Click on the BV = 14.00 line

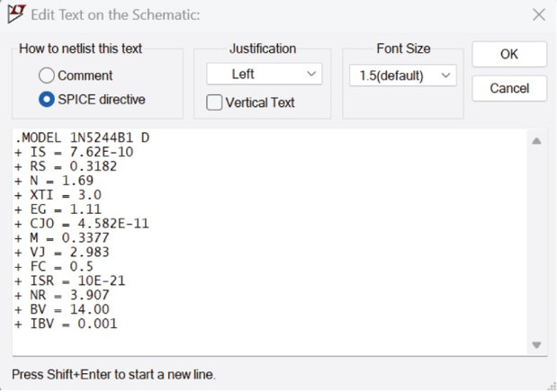point(60,310)
